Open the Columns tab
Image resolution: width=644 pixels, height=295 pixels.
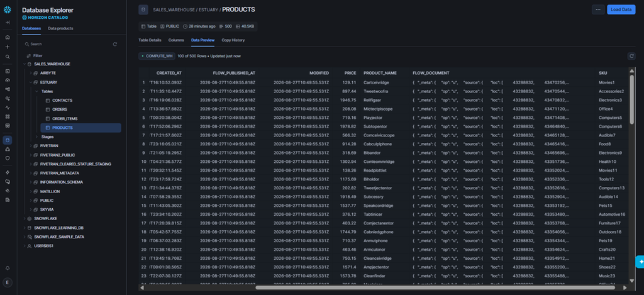[176, 40]
